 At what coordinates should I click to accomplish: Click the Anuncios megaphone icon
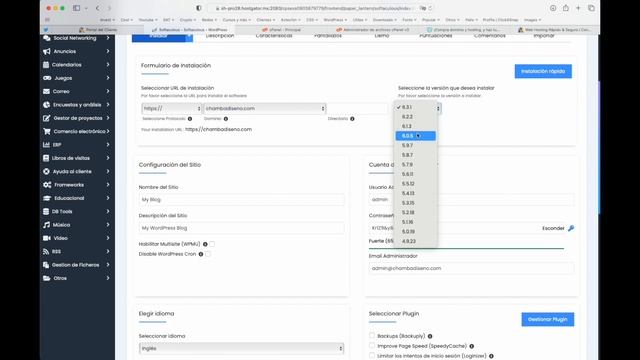[47, 51]
